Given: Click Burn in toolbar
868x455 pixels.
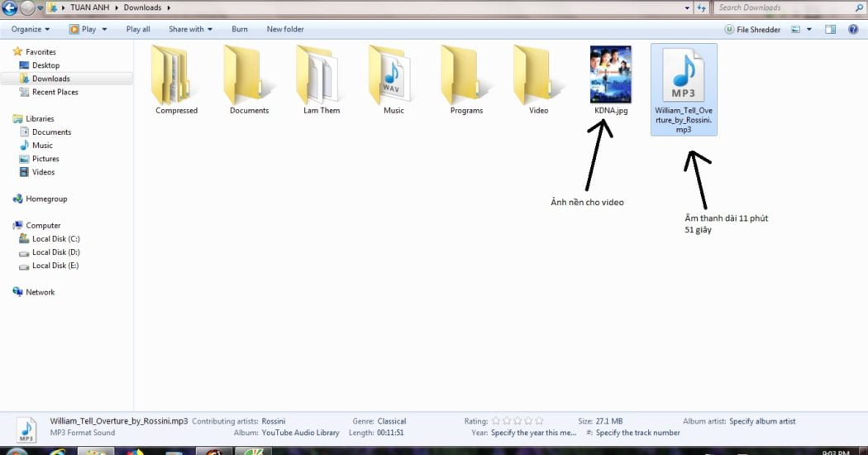Looking at the screenshot, I should 240,30.
